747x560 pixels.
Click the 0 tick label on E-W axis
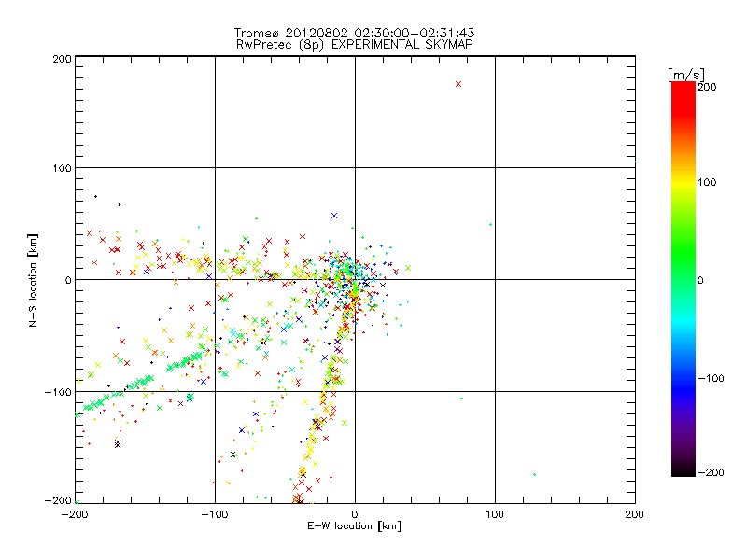click(355, 514)
